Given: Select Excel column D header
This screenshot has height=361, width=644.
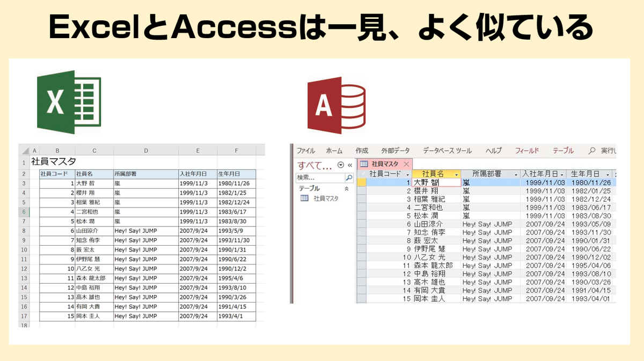Looking at the screenshot, I should (x=145, y=151).
